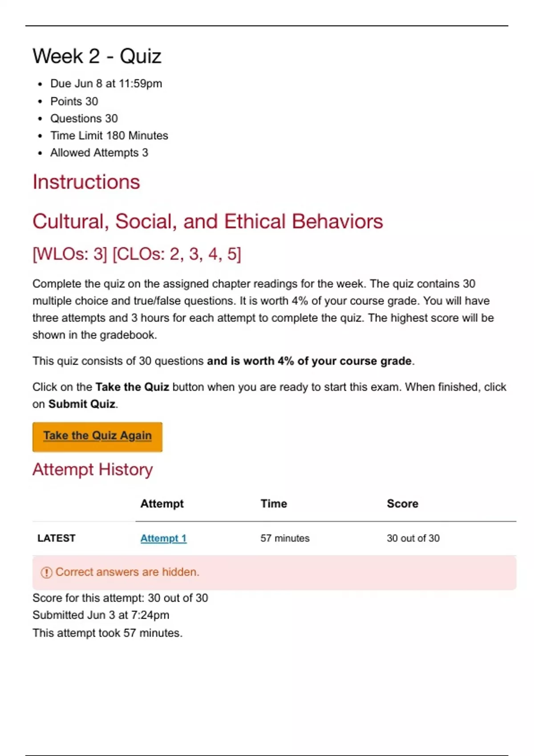Click the warning icon beside hidden answers notice

coord(46,572)
